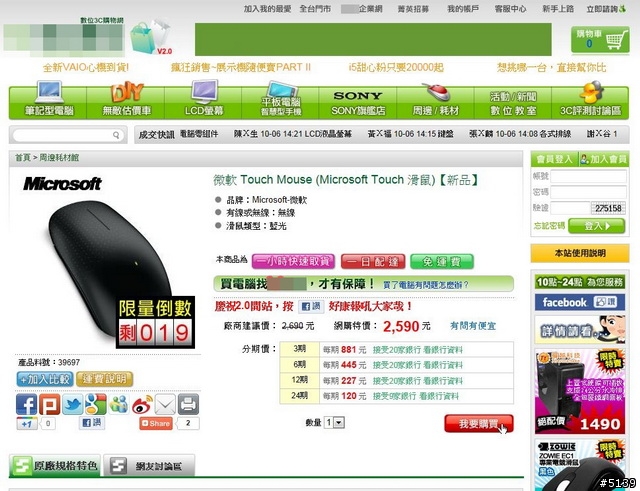Focus the 帳號 input field
This screenshot has height=491, width=640.
588,176
